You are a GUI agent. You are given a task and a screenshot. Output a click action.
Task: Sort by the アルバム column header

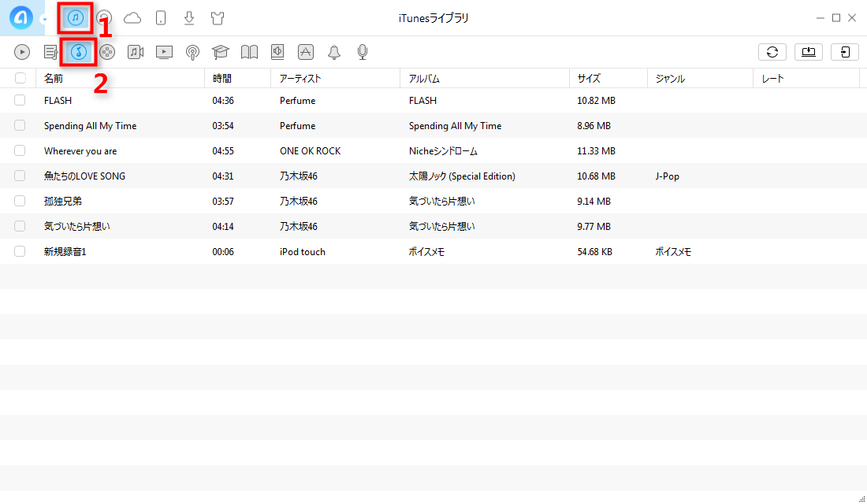pos(485,79)
